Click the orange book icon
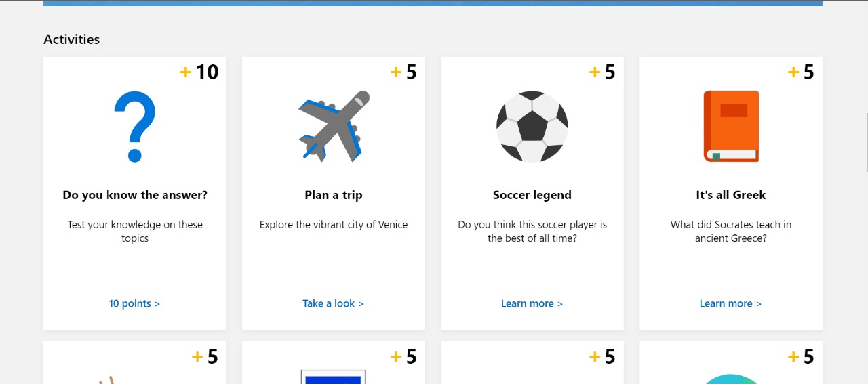The height and width of the screenshot is (384, 868). click(x=731, y=127)
